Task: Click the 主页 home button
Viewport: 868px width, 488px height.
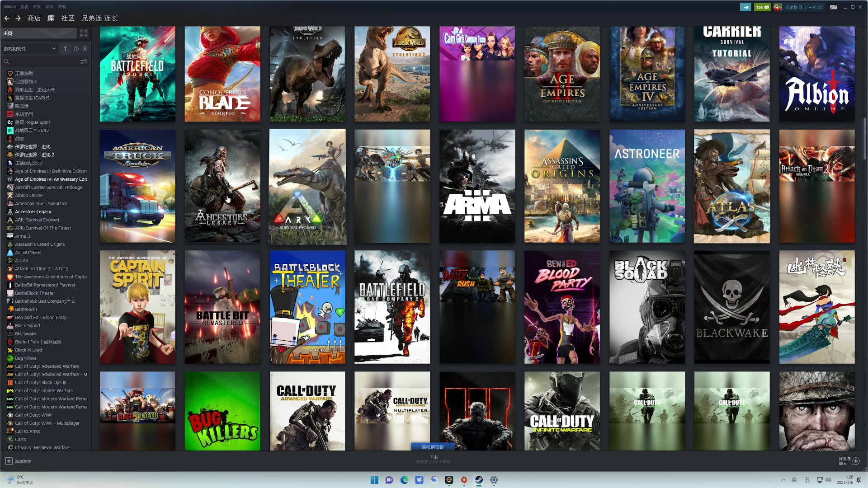Action: [x=39, y=33]
